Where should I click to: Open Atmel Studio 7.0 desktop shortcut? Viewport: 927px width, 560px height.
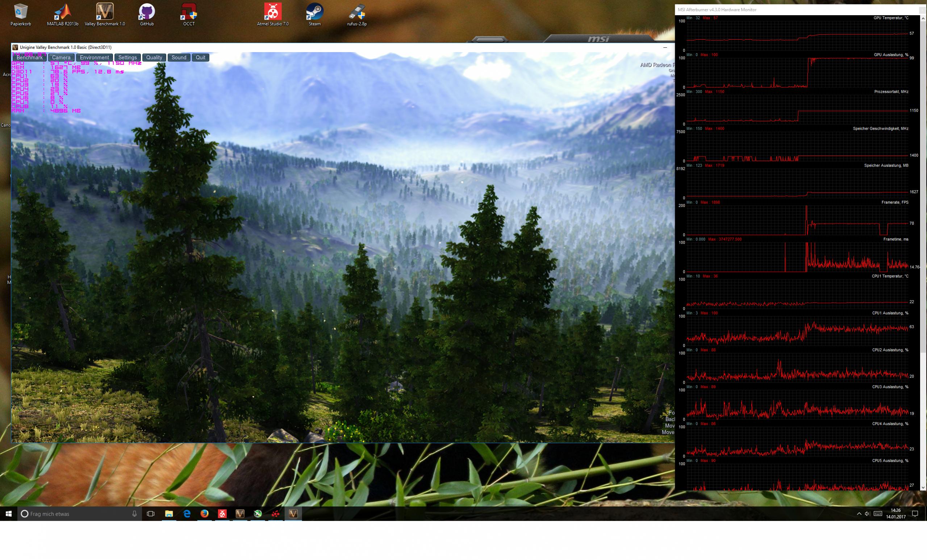(x=273, y=14)
